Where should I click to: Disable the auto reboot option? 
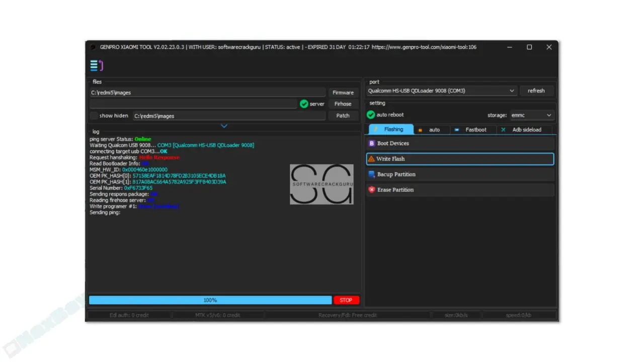[371, 115]
